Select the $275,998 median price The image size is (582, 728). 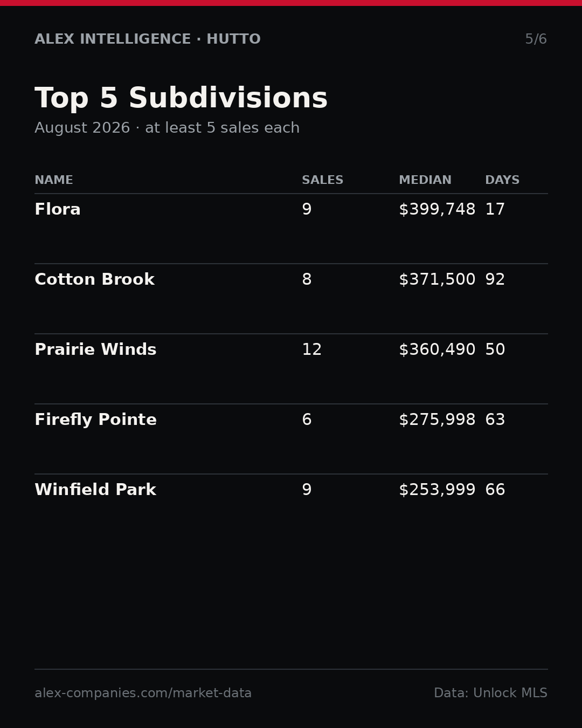pos(437,420)
